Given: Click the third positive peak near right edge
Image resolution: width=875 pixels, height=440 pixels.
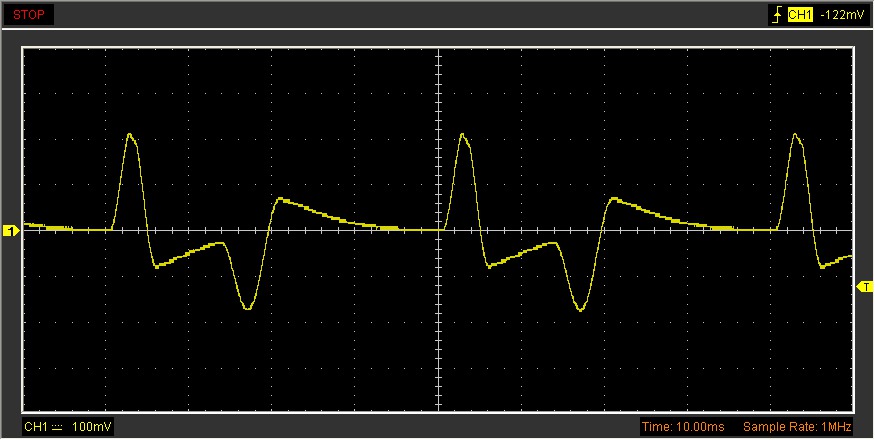Looking at the screenshot, I should click(796, 135).
